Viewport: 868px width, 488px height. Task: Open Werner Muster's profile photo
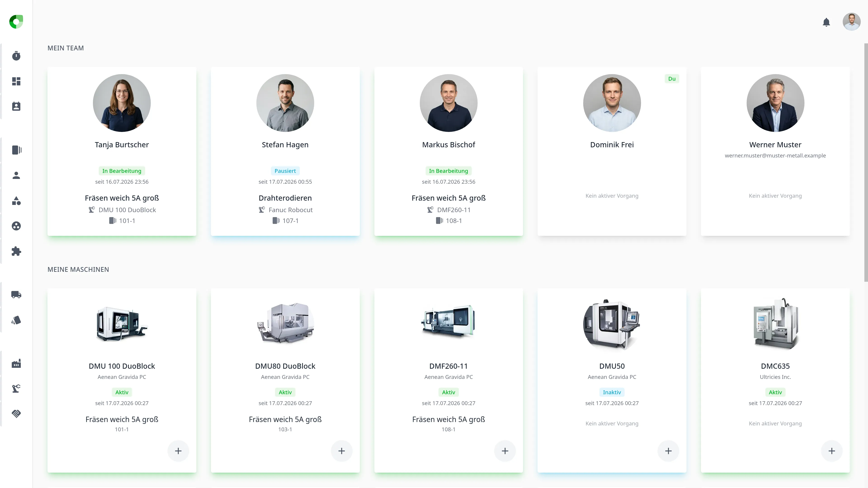click(x=775, y=103)
